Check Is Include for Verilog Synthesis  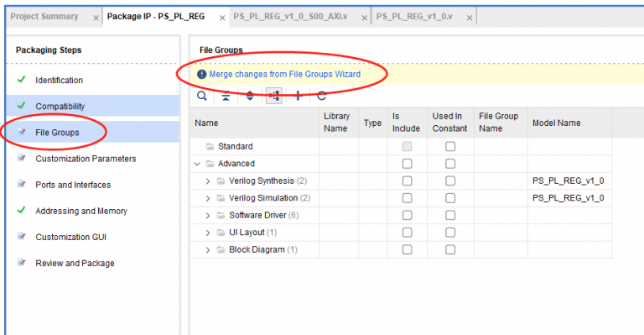coord(407,181)
